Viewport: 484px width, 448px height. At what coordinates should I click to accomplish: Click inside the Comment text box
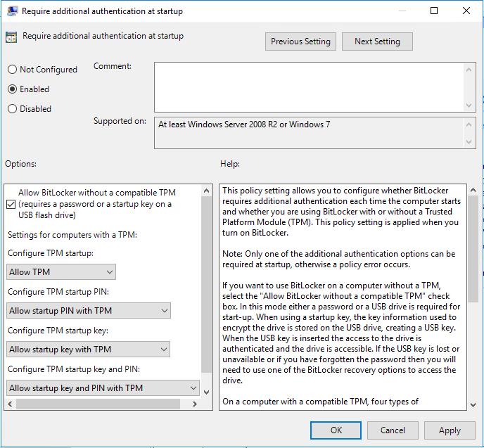309,87
